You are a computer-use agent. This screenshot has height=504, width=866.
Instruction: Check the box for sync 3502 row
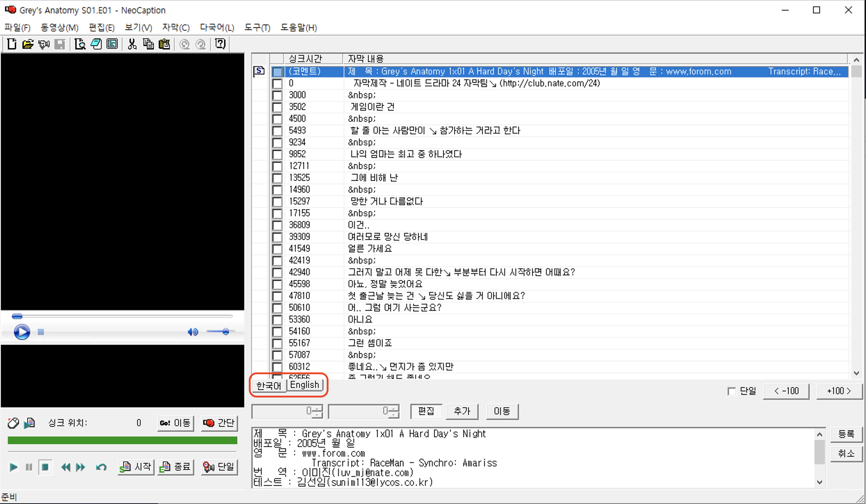[x=277, y=107]
